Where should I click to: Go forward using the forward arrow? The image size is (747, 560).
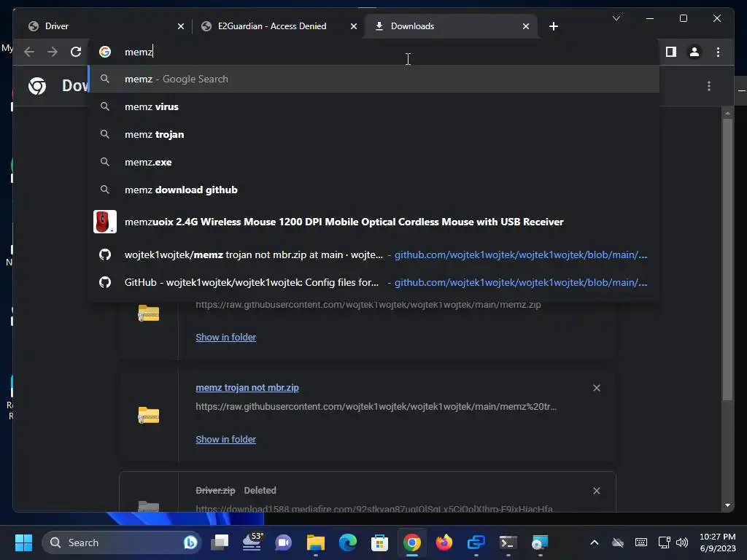pyautogui.click(x=53, y=52)
